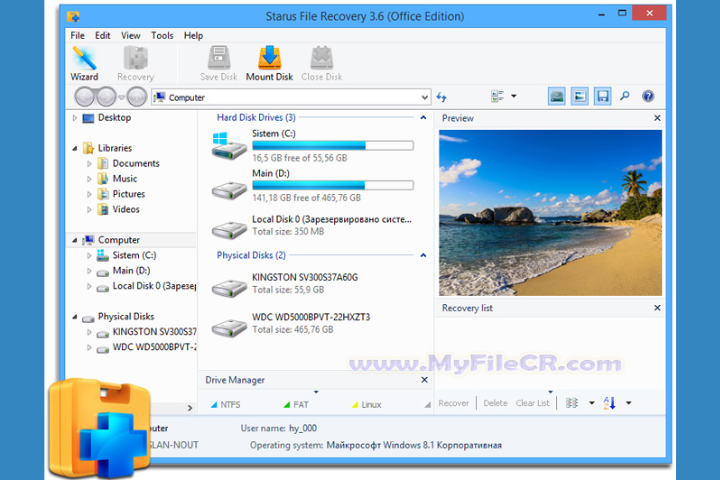Select the Sistem (C:) drive icon

(229, 146)
